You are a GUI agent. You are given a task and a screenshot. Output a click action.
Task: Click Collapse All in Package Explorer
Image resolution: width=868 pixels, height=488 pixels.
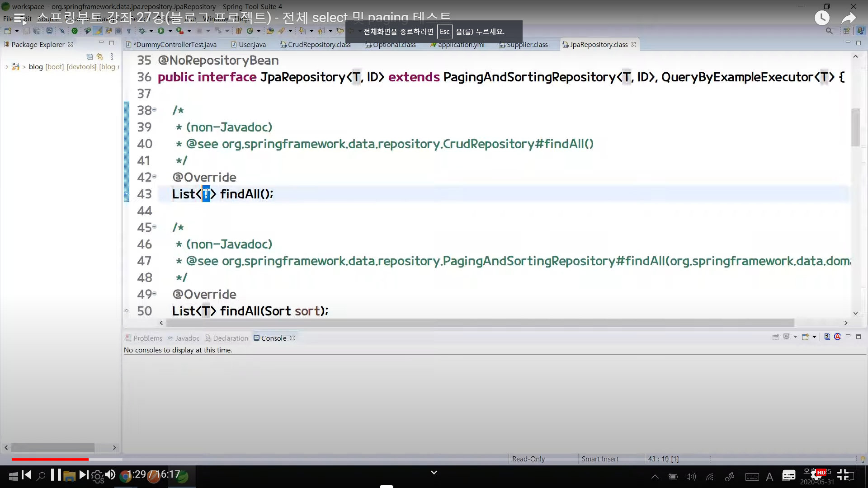pyautogui.click(x=90, y=56)
